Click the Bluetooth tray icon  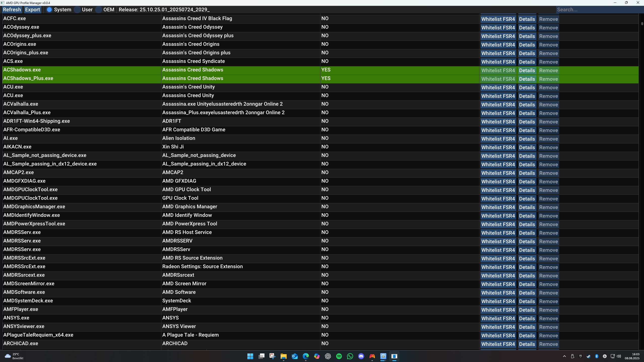coord(596,356)
